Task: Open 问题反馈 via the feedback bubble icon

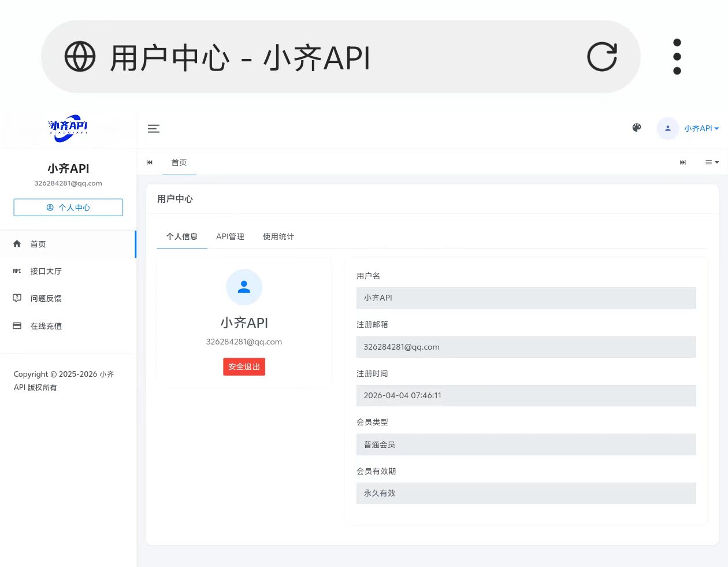Action: tap(16, 298)
